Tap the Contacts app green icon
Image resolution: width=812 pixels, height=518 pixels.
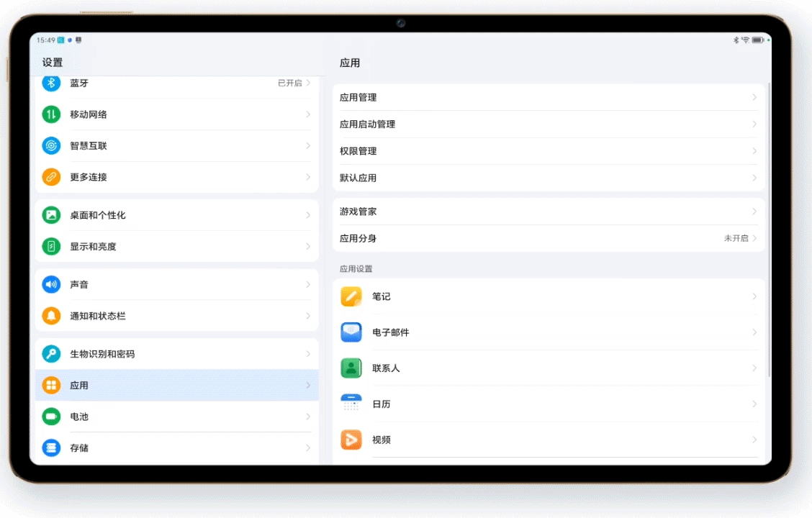click(351, 368)
